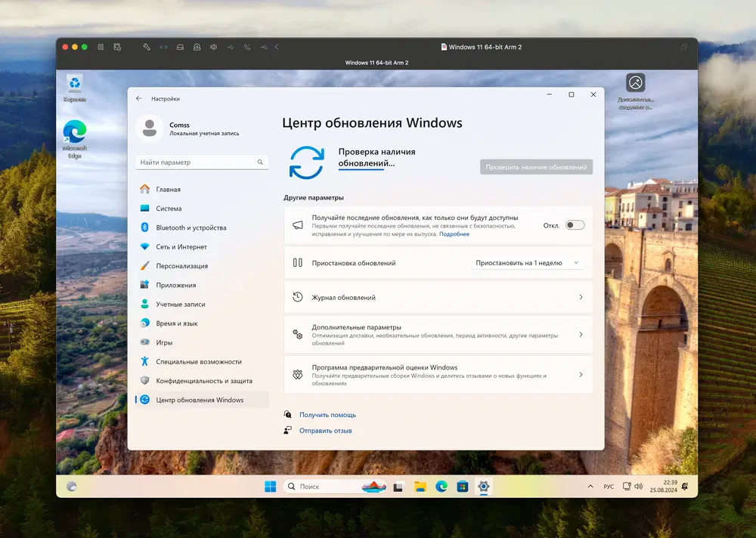This screenshot has height=538, width=756.
Task: Click the hard disk icon in VMware toolbar
Action: tap(180, 48)
